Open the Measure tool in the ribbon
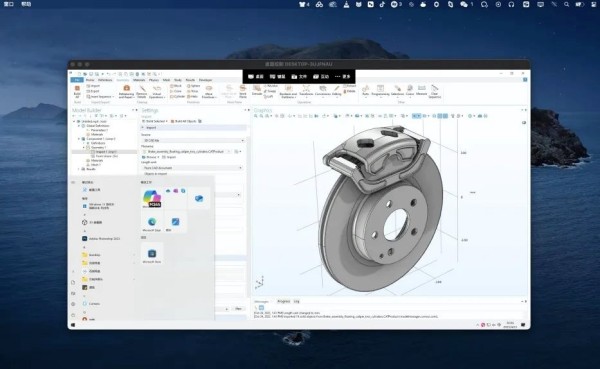600x369 pixels. coord(421,90)
